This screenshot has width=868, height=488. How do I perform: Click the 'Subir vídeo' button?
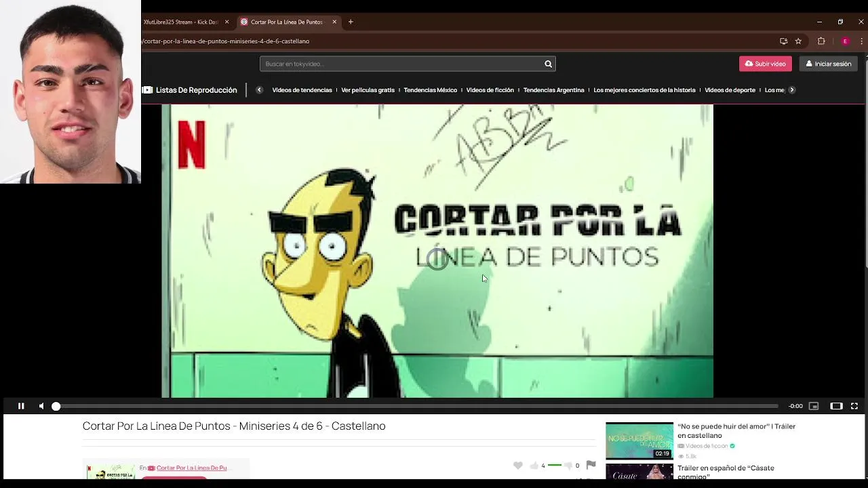[766, 64]
